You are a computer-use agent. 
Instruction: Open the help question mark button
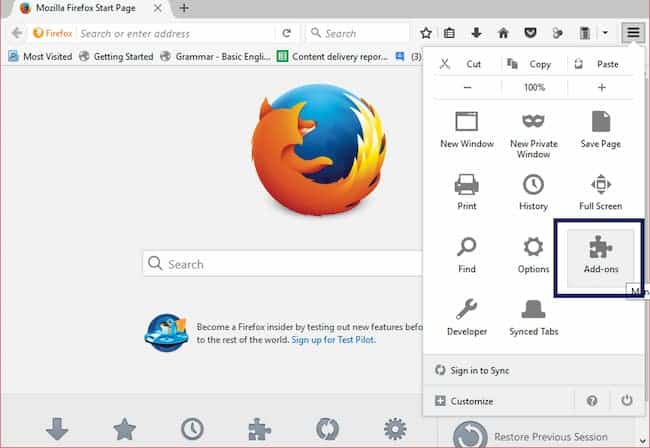592,400
